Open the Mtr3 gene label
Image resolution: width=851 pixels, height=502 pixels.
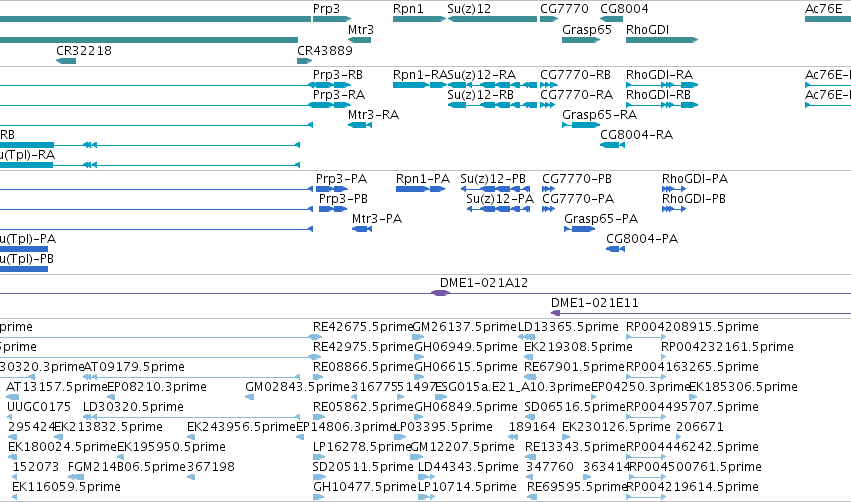pos(361,30)
